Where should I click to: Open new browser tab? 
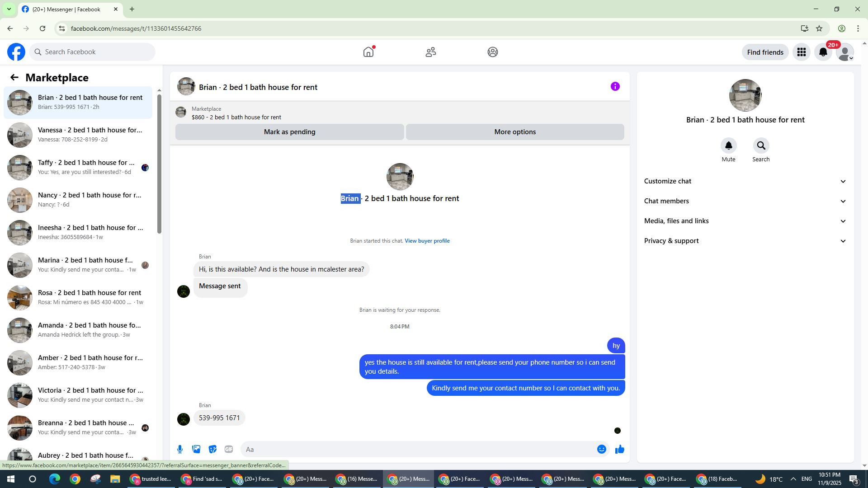[132, 9]
